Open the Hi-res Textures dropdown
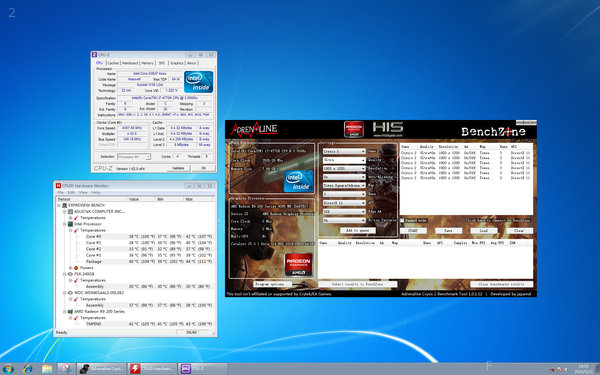 pos(344,220)
